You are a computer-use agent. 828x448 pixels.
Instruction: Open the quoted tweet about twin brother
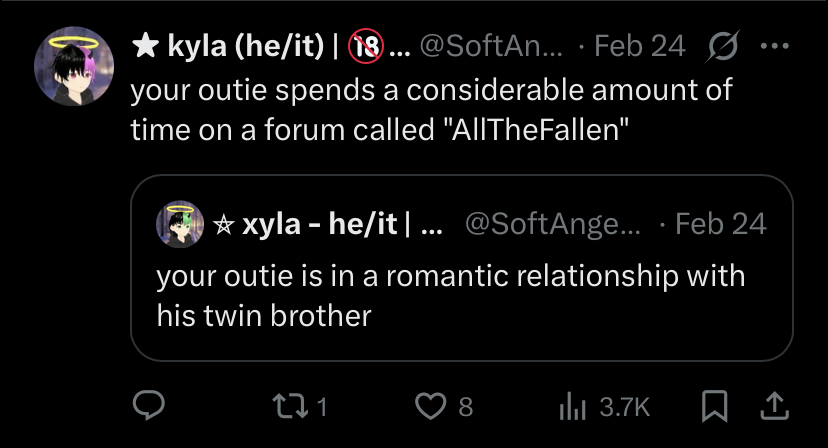click(x=450, y=295)
